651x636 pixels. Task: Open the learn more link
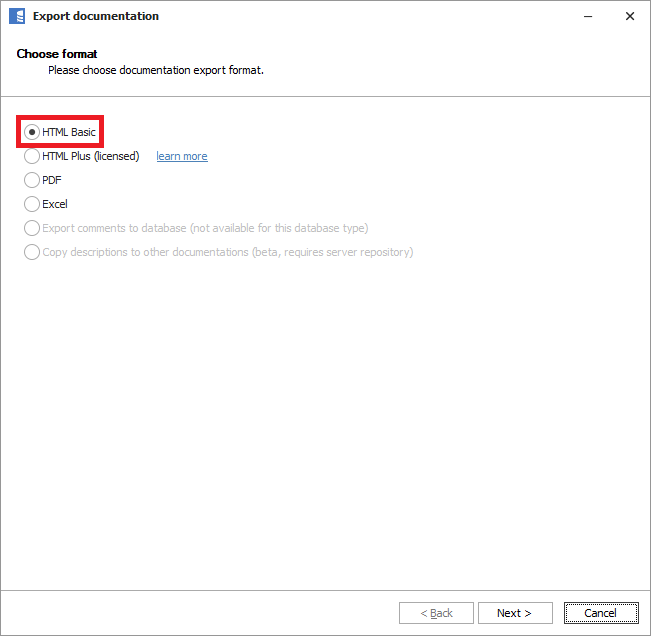click(x=181, y=156)
